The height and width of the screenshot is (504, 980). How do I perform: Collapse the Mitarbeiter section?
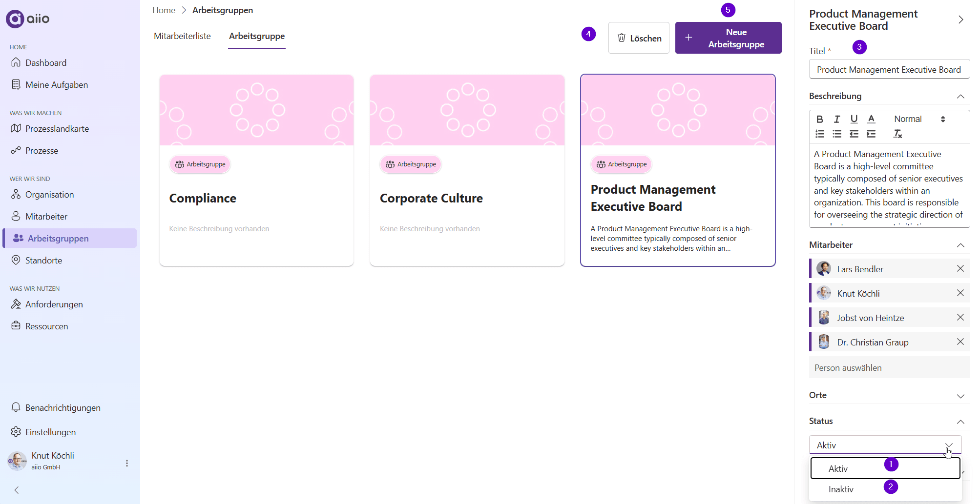coord(960,245)
